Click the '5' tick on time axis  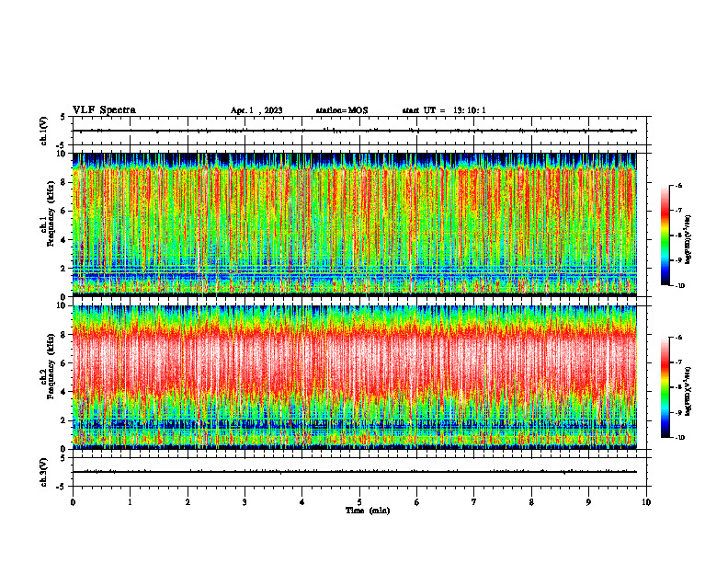coord(359,502)
